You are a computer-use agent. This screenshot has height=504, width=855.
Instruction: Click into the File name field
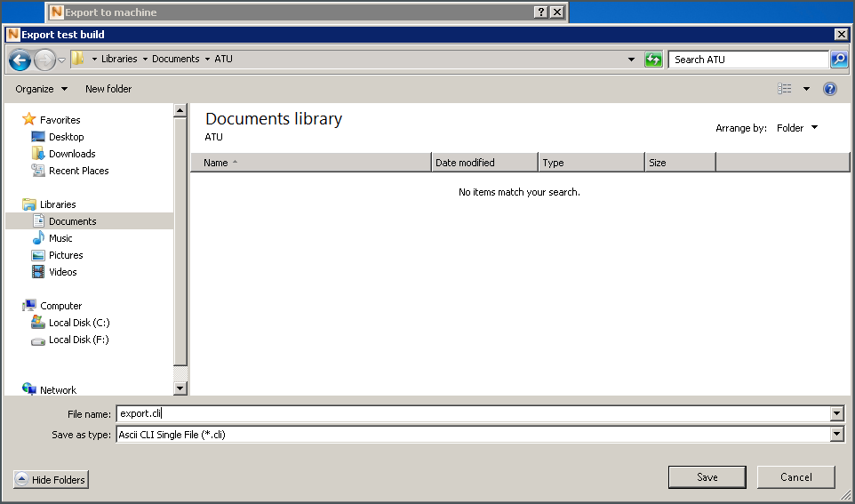coord(474,413)
